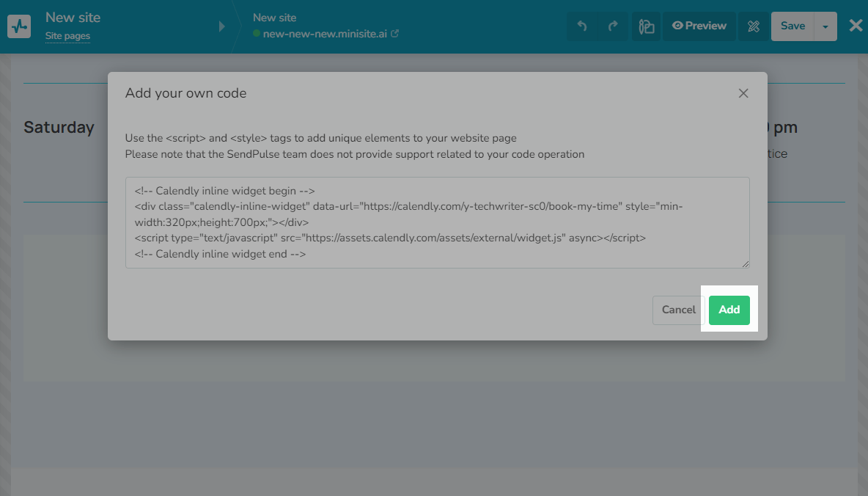Viewport: 868px width, 496px height.
Task: Expand the breadcrumb arrow after New site
Action: [x=222, y=26]
